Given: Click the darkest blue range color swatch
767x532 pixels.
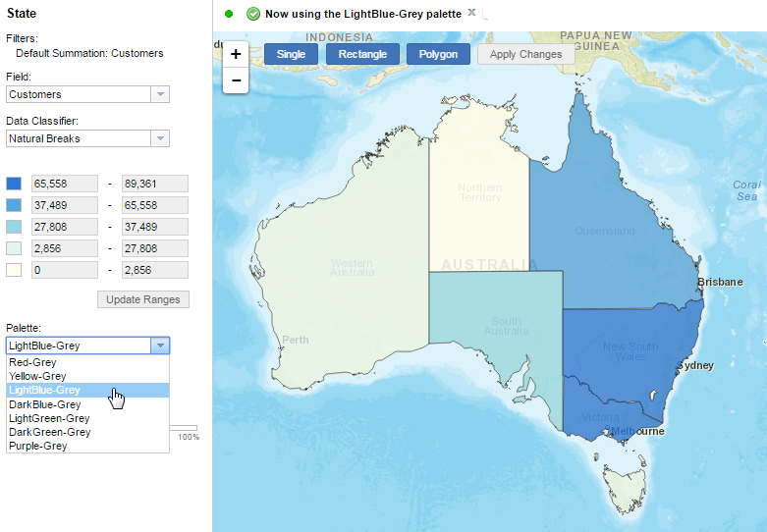Looking at the screenshot, I should pos(14,184).
